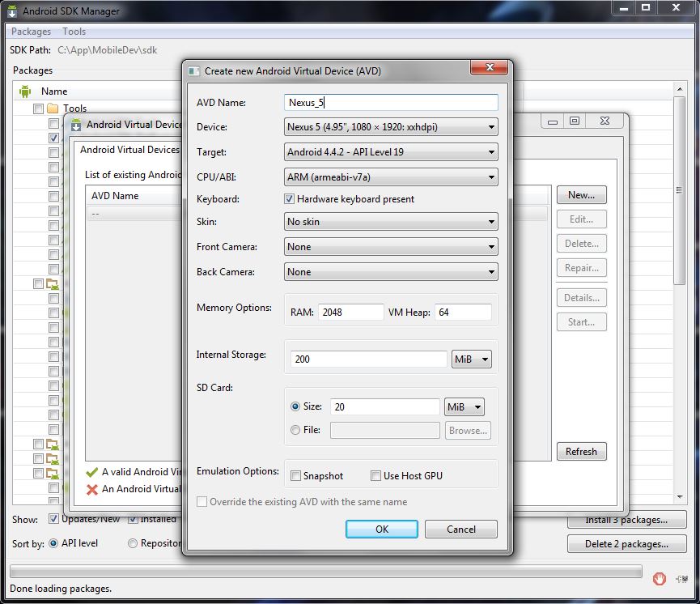The image size is (700, 604).
Task: Click the green checkmark valid AVD icon
Action: pos(92,472)
